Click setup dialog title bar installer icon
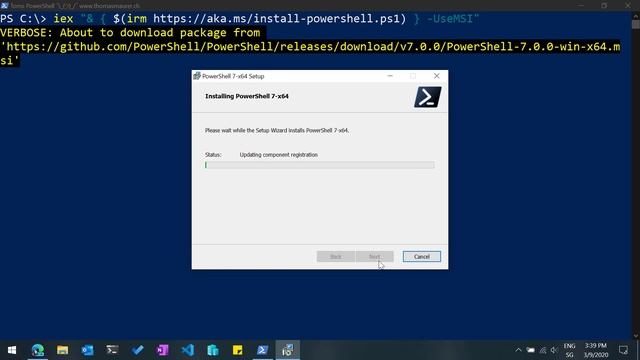This screenshot has width=640, height=360. (x=197, y=76)
